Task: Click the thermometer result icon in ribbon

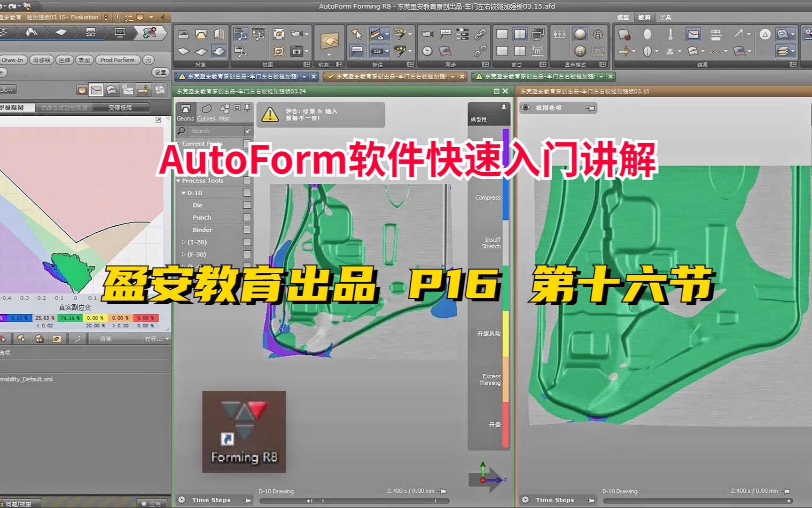Action: tap(670, 34)
